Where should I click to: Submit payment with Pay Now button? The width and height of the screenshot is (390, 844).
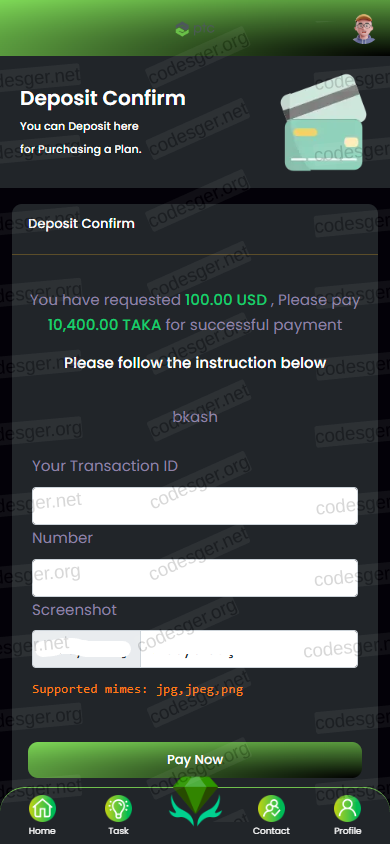[195, 759]
